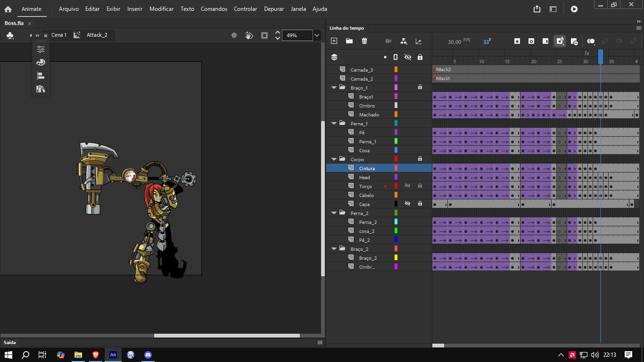Add a new layer folder
The image size is (644, 362).
pos(349,41)
